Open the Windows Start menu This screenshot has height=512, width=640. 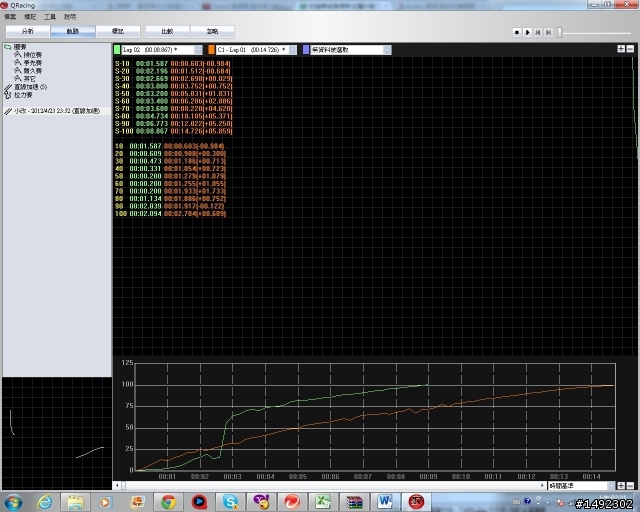[x=13, y=502]
